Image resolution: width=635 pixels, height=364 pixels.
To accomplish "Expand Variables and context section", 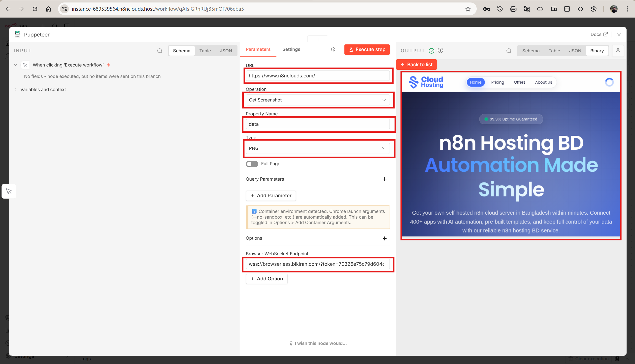I will pos(15,90).
